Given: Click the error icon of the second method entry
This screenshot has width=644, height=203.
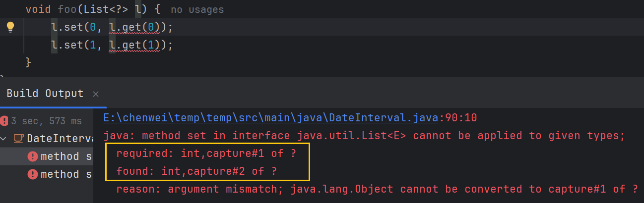Looking at the screenshot, I should (33, 174).
